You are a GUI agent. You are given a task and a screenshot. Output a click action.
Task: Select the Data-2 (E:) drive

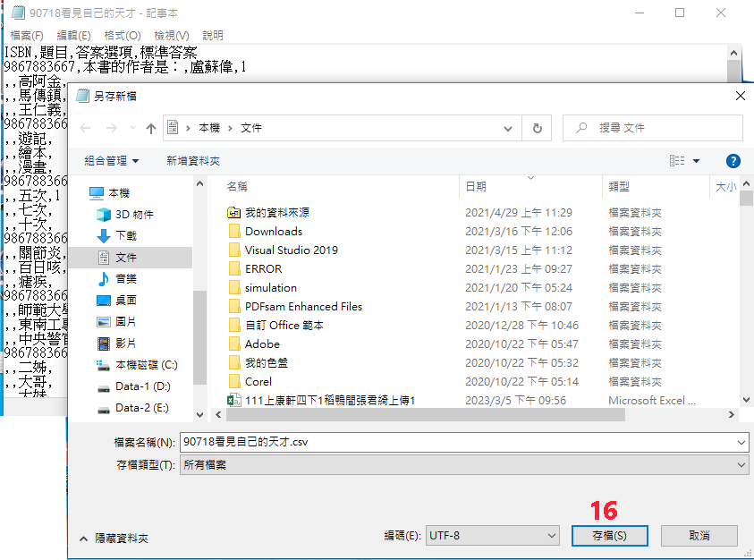point(133,408)
